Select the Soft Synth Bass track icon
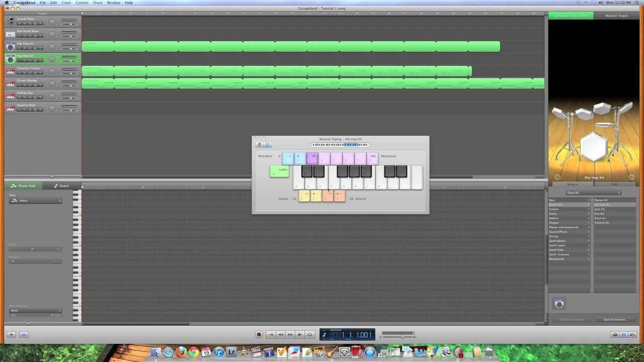 (10, 34)
